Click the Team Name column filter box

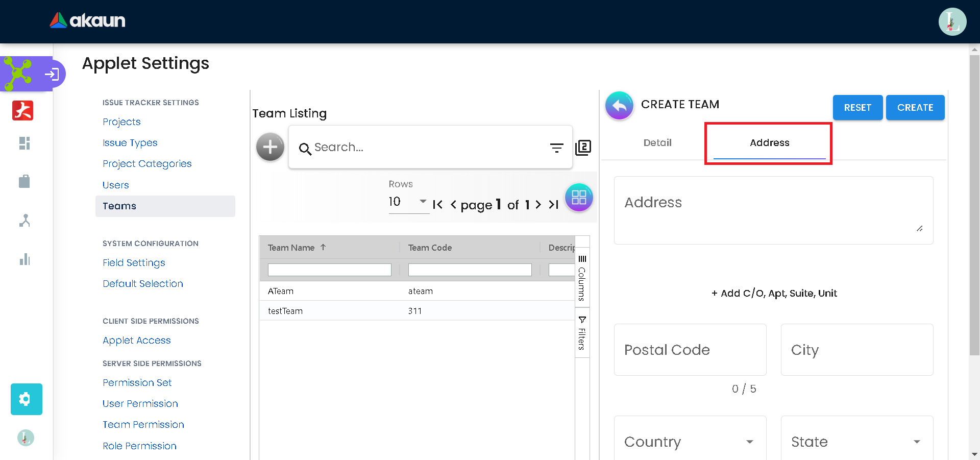pos(330,270)
